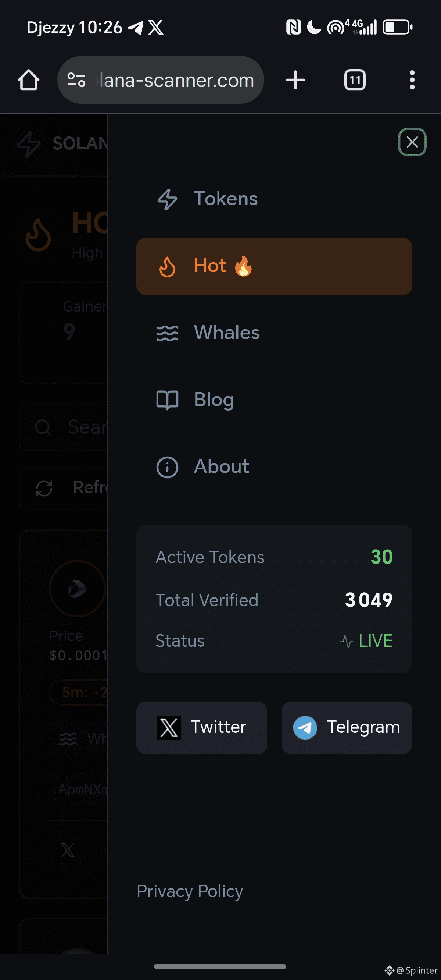Viewport: 441px width, 980px height.
Task: Open the Privacy Policy link
Action: click(x=190, y=891)
